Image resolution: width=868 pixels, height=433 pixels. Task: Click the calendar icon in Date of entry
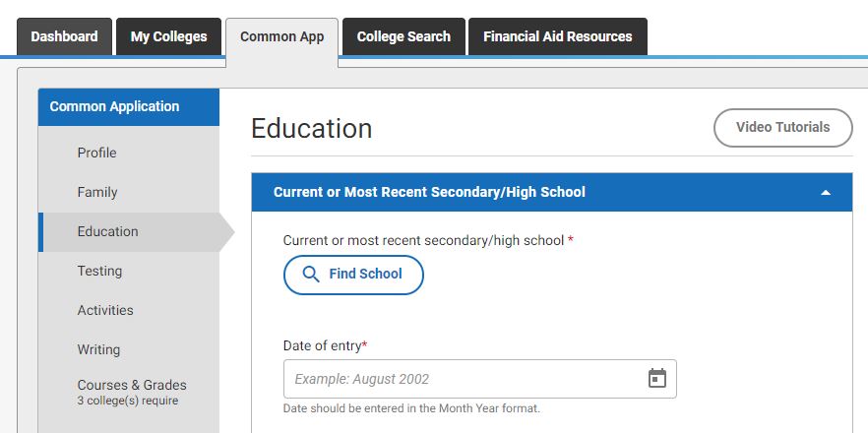pos(657,379)
